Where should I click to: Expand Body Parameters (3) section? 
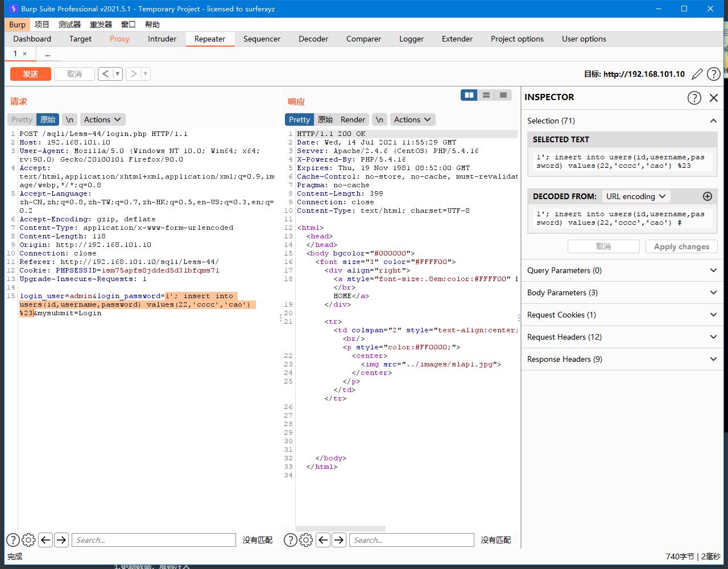[713, 292]
